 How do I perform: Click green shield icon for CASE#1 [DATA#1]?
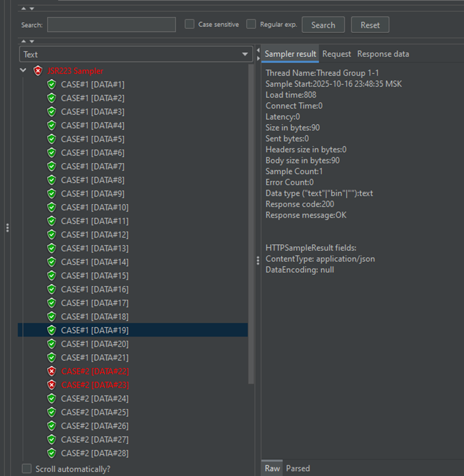(x=51, y=85)
